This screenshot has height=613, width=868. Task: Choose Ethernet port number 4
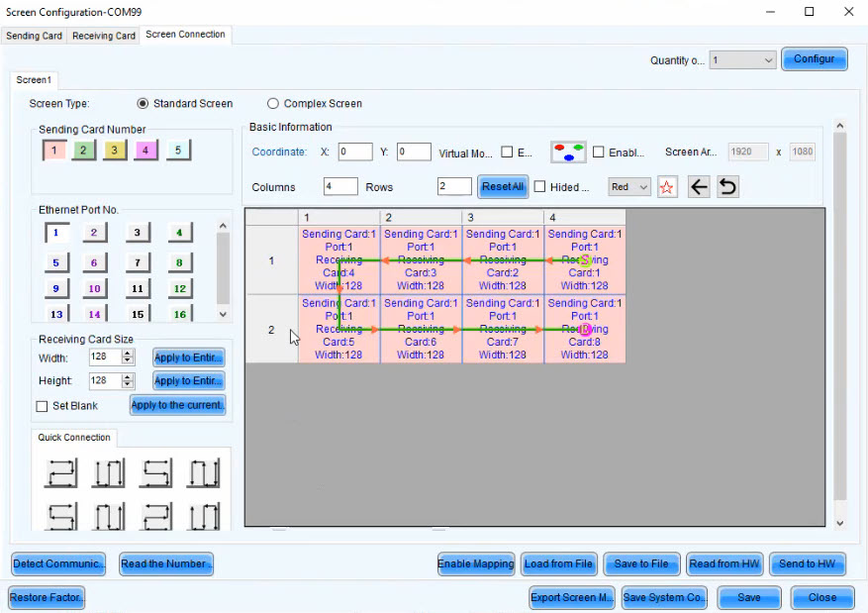[x=178, y=233]
